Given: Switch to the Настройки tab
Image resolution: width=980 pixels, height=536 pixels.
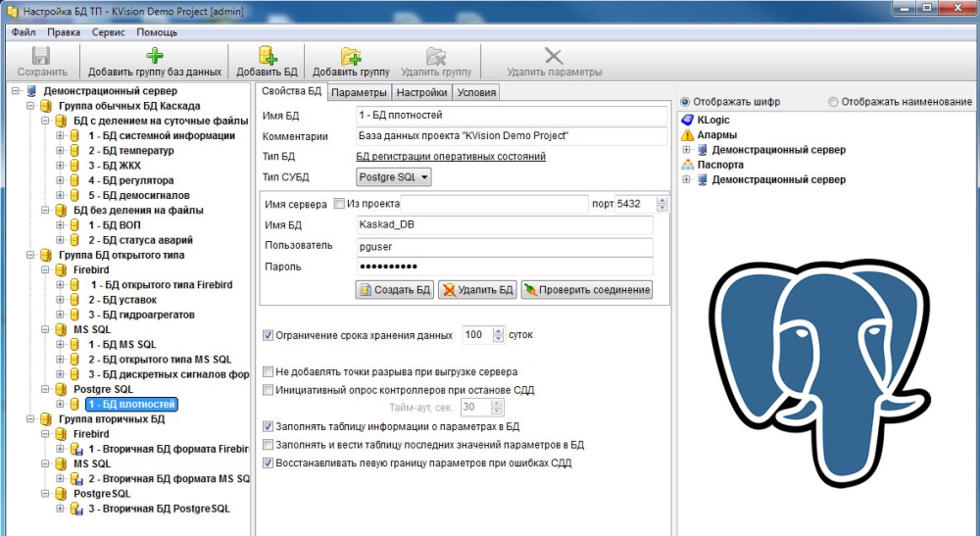Looking at the screenshot, I should (421, 92).
